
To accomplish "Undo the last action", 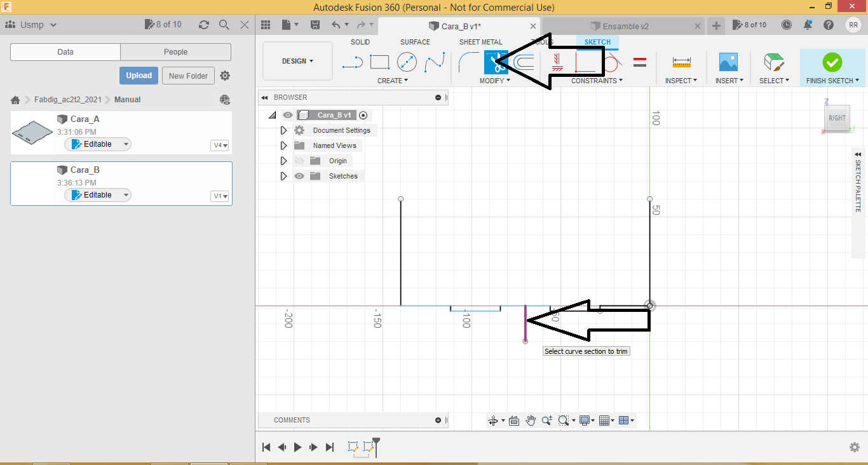I will click(x=336, y=25).
